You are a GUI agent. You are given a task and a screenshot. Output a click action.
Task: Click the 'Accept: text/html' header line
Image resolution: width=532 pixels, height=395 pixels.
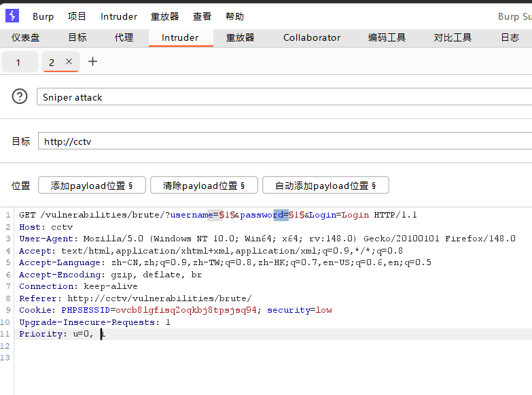tap(211, 251)
